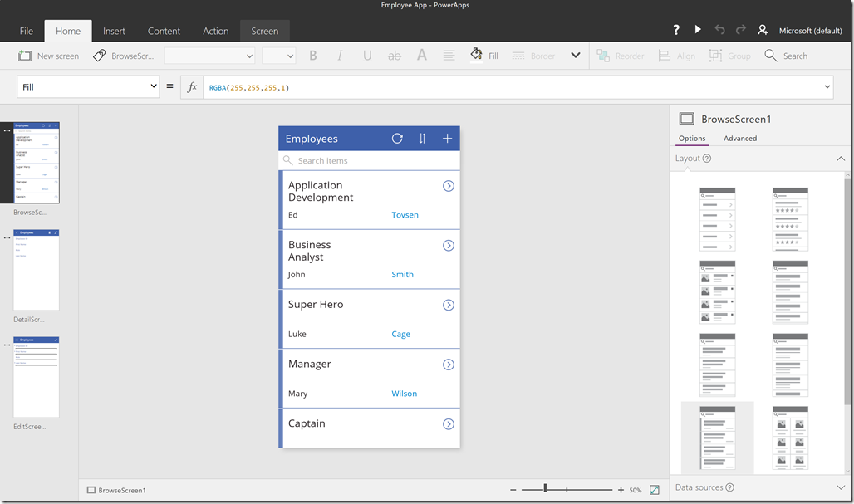
Task: Switch to the Screen tab
Action: pos(265,31)
